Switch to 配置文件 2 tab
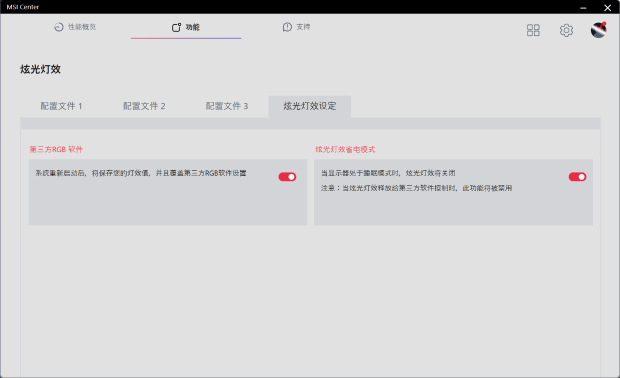Viewport: 620px width, 378px height. point(144,106)
